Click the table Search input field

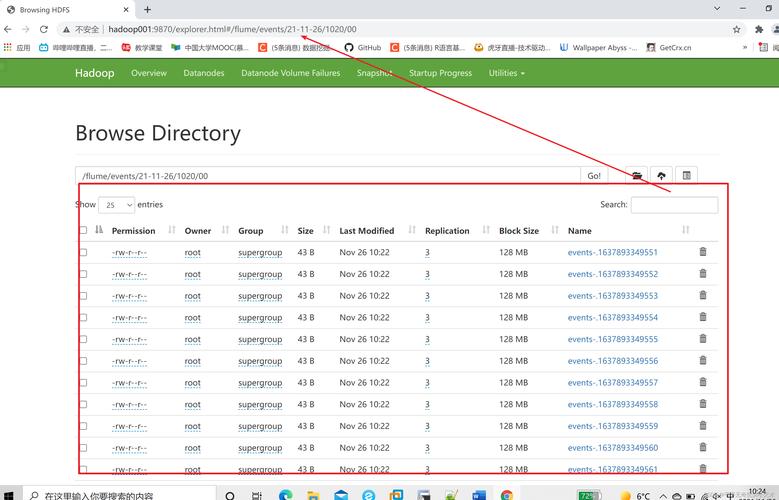(674, 205)
